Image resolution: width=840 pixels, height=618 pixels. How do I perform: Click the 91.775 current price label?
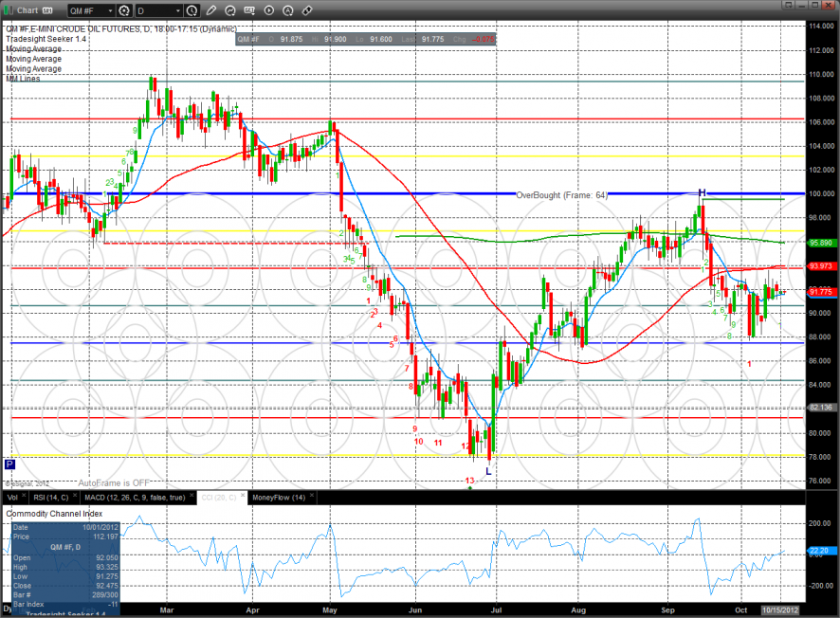click(820, 292)
